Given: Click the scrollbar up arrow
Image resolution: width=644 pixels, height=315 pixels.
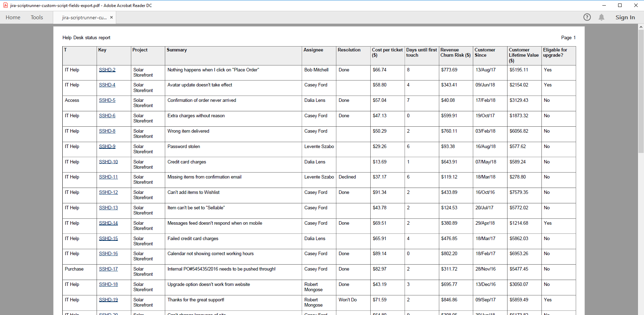Looking at the screenshot, I should click(641, 27).
